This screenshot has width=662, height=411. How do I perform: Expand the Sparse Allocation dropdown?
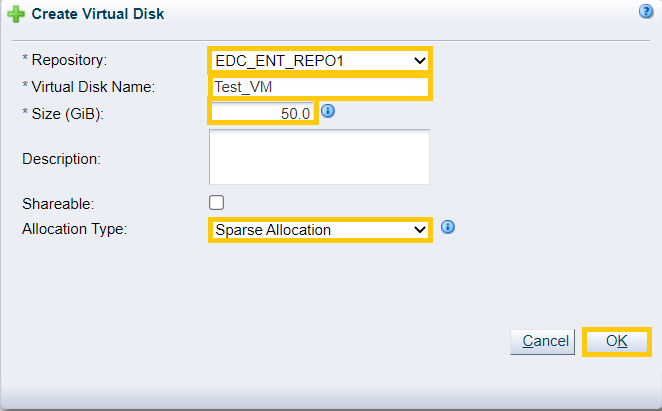coord(320,230)
